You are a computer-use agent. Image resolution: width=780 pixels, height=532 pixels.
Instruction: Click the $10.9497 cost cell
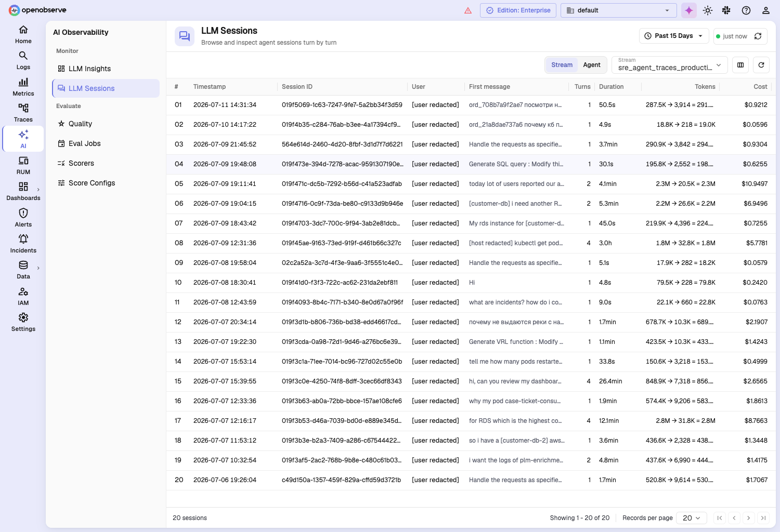[755, 184]
